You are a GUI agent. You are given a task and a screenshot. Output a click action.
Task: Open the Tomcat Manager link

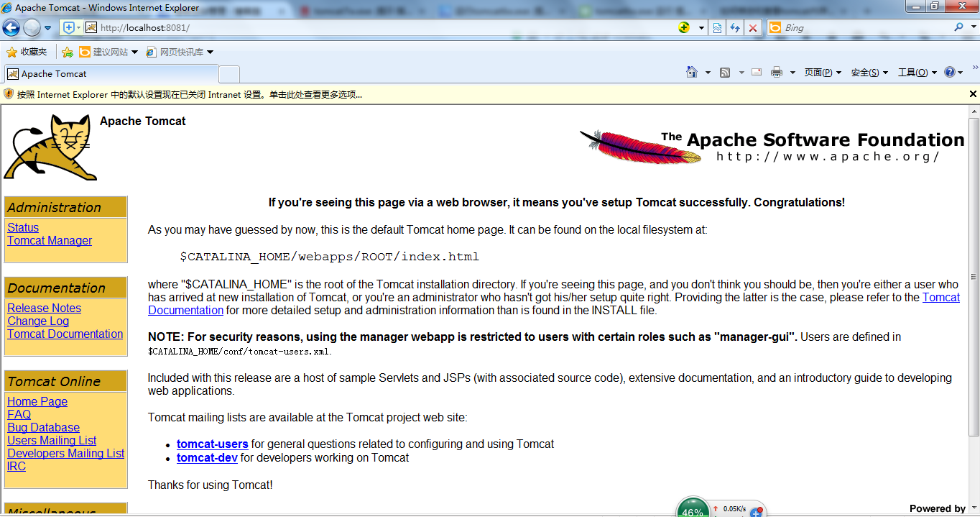coord(50,240)
